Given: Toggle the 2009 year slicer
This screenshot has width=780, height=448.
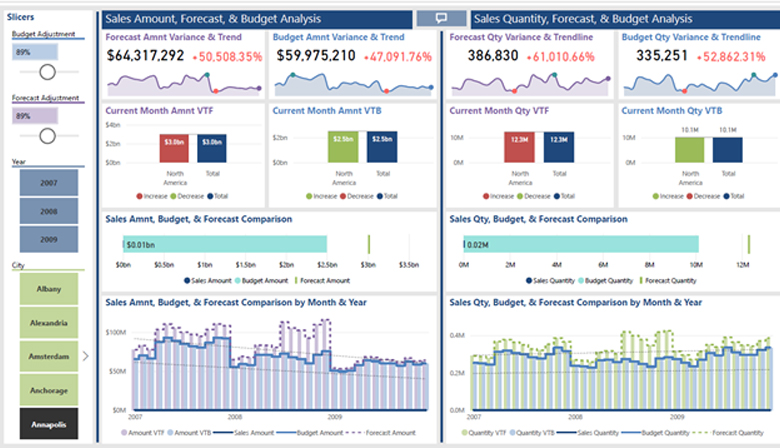Looking at the screenshot, I should (49, 240).
